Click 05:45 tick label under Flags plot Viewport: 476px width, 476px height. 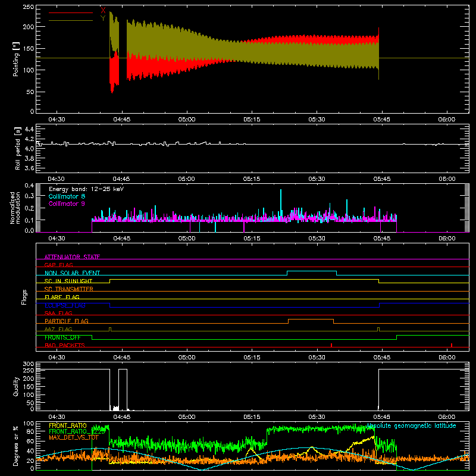click(382, 358)
